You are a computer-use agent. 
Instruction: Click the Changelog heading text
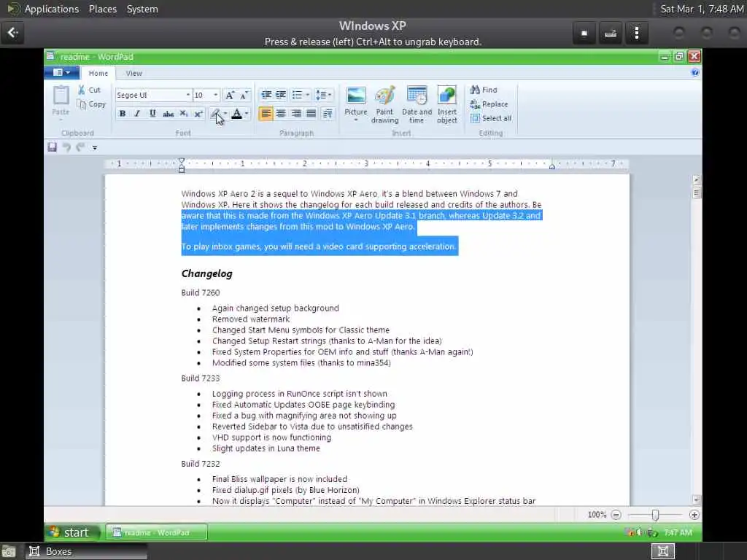pos(206,274)
